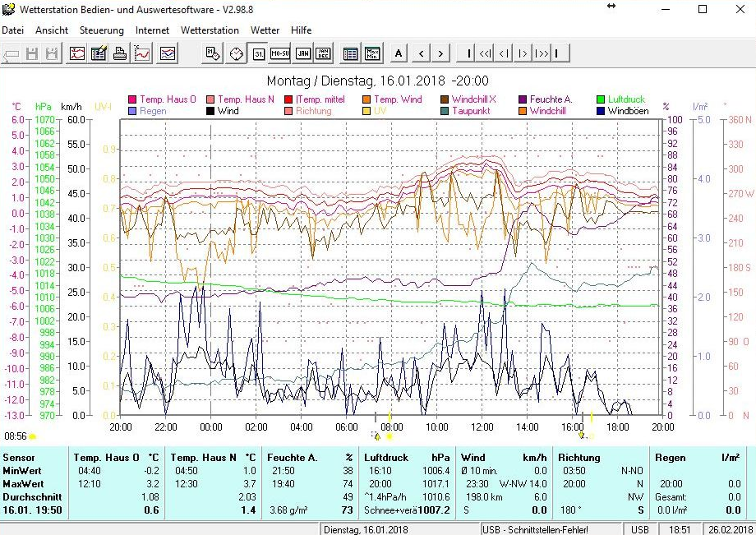Viewport: 756px width, 535px height.
Task: Jump forward with the >>| button
Action: coord(541,54)
